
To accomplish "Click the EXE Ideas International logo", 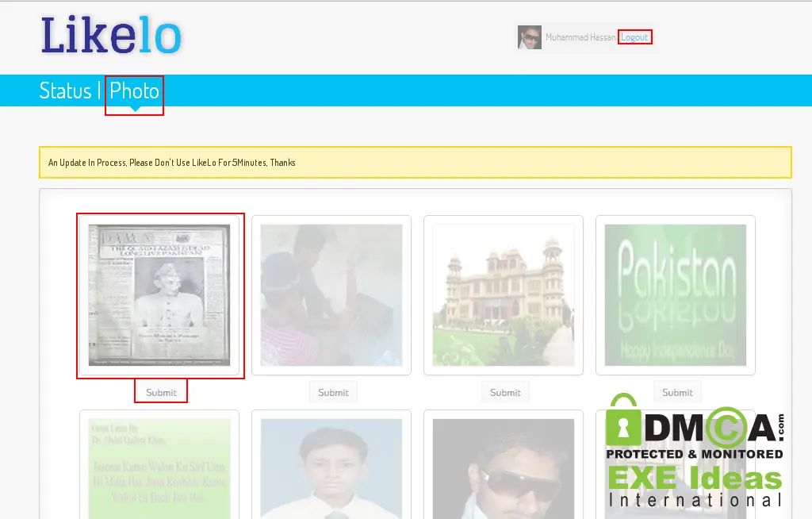I will point(695,486).
